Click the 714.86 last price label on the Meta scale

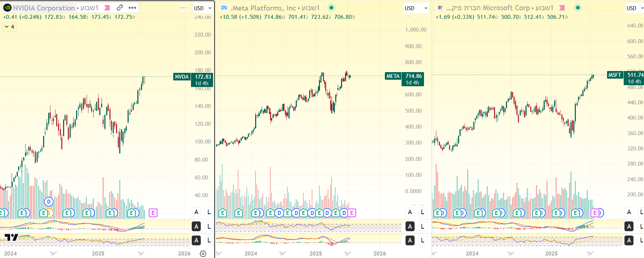(413, 76)
